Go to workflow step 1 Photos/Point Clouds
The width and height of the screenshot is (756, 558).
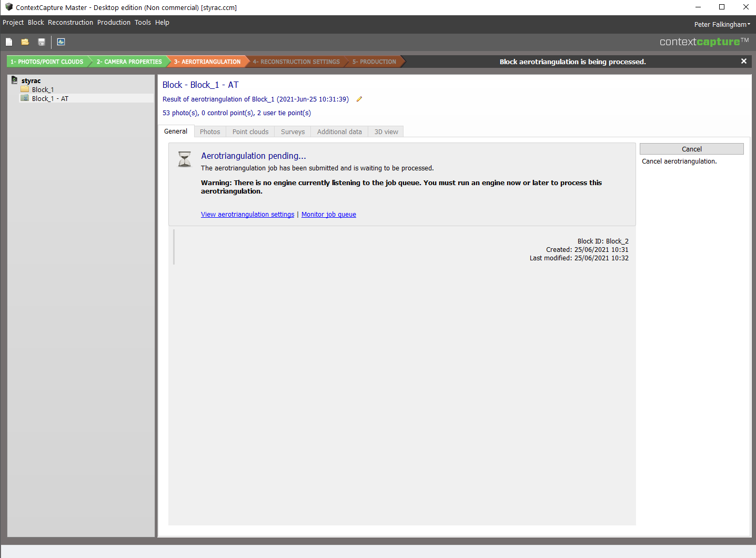pos(47,62)
